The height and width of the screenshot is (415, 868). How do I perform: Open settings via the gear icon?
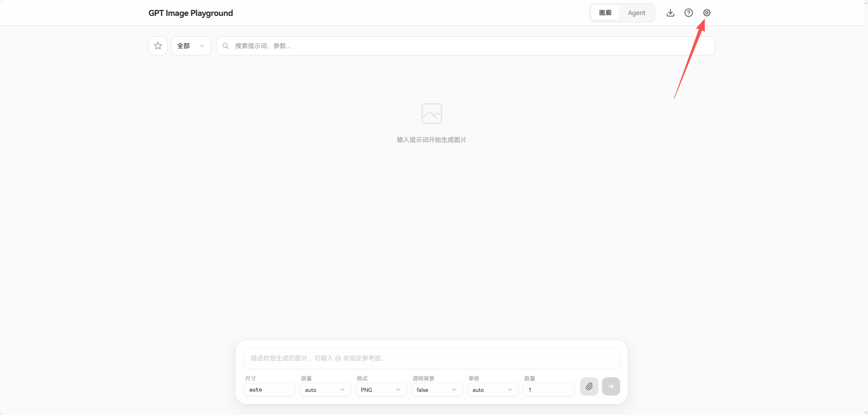coord(706,13)
